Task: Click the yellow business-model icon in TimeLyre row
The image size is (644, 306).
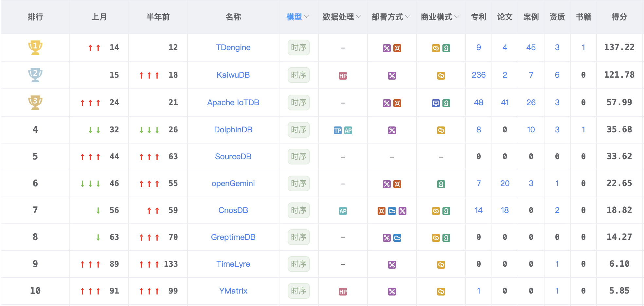Action: click(x=441, y=265)
